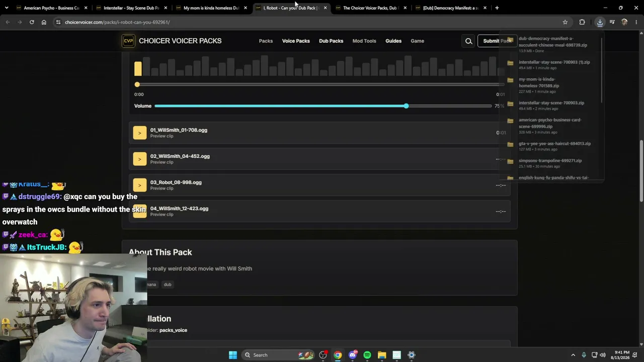Open File Explorer from the taskbar
644x362 pixels.
click(x=382, y=355)
